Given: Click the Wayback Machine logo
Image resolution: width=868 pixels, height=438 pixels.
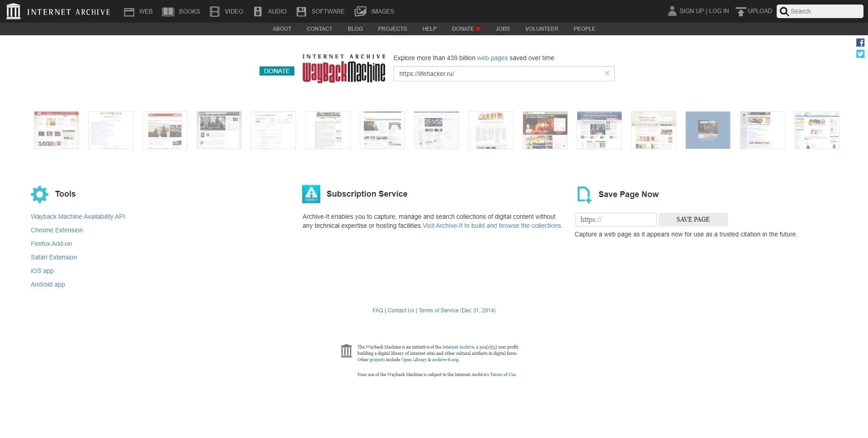Looking at the screenshot, I should 344,69.
